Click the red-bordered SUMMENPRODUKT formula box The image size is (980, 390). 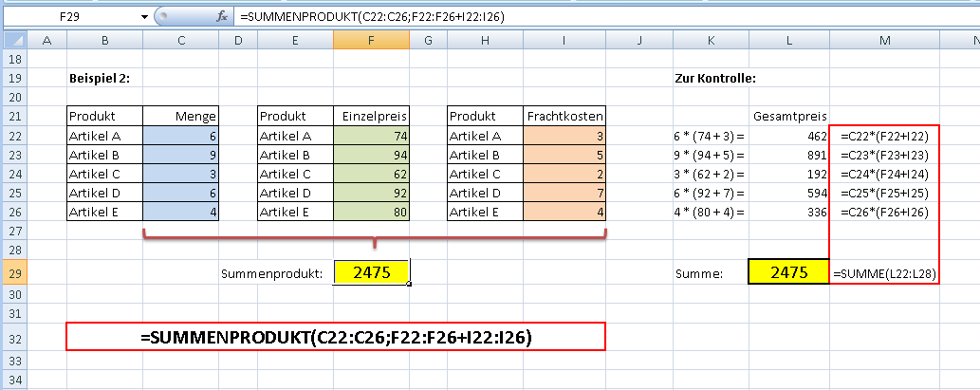coord(335,337)
